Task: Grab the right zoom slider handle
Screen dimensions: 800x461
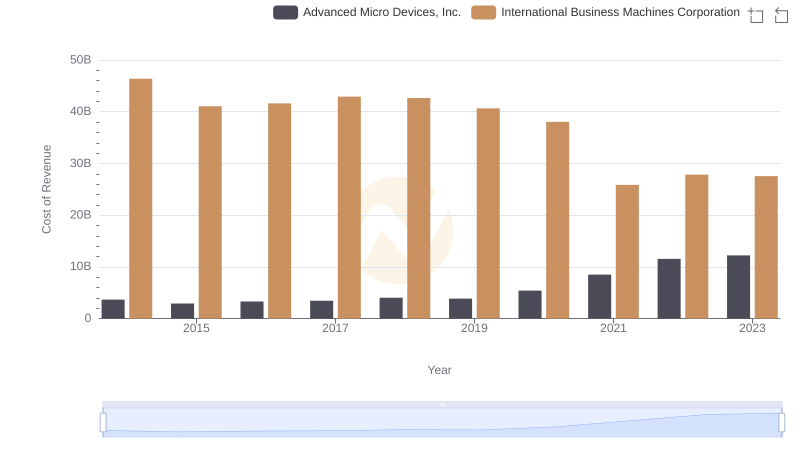Action: click(781, 423)
